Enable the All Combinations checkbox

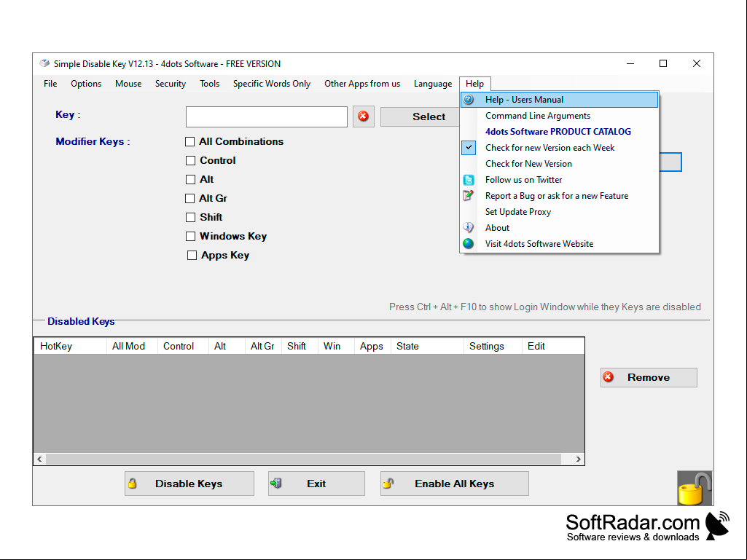190,141
